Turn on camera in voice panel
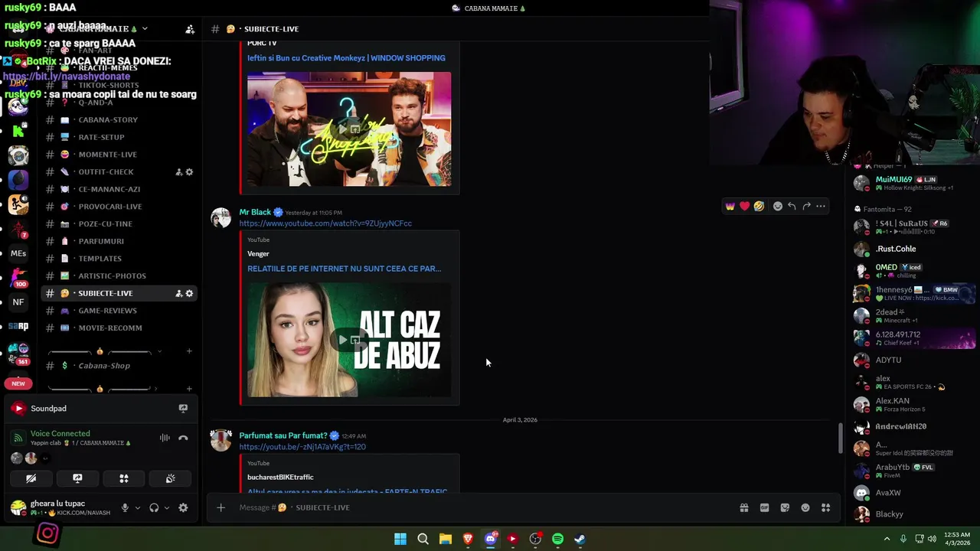 [31, 478]
